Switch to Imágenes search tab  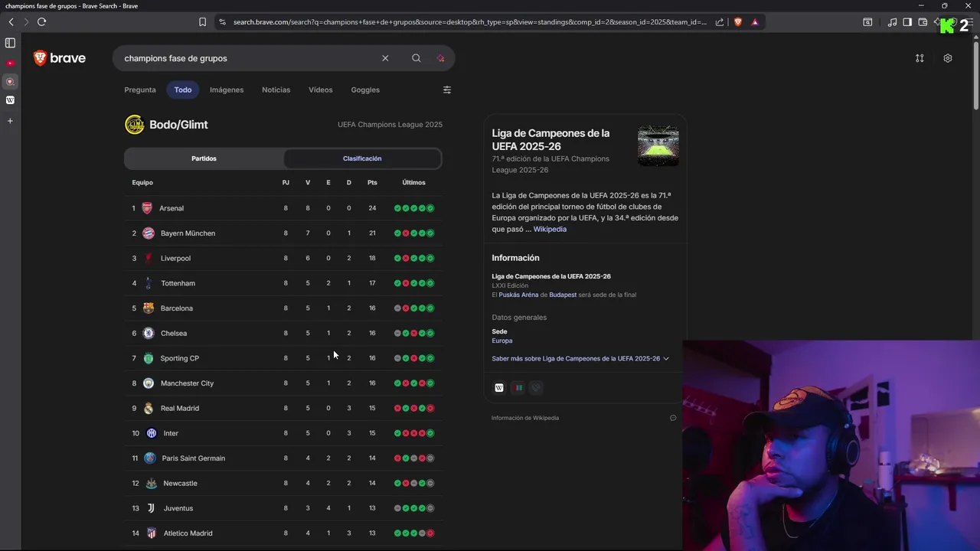227,90
